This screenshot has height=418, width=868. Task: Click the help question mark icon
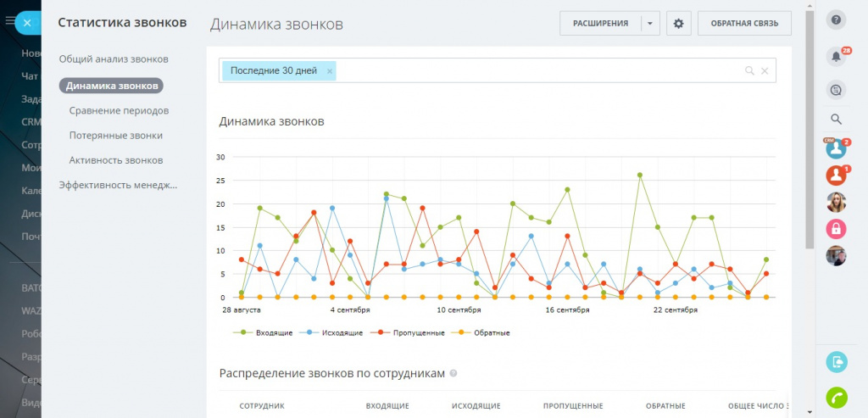837,20
